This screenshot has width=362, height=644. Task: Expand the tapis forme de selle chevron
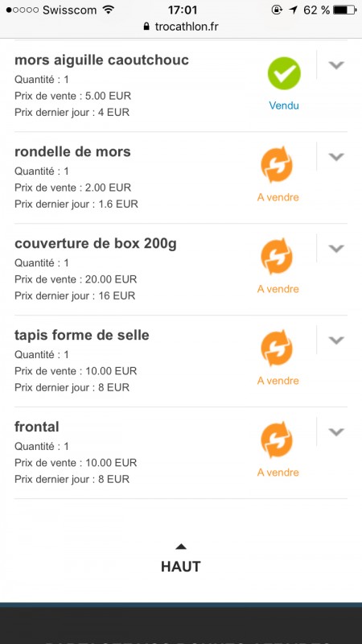[x=336, y=340]
